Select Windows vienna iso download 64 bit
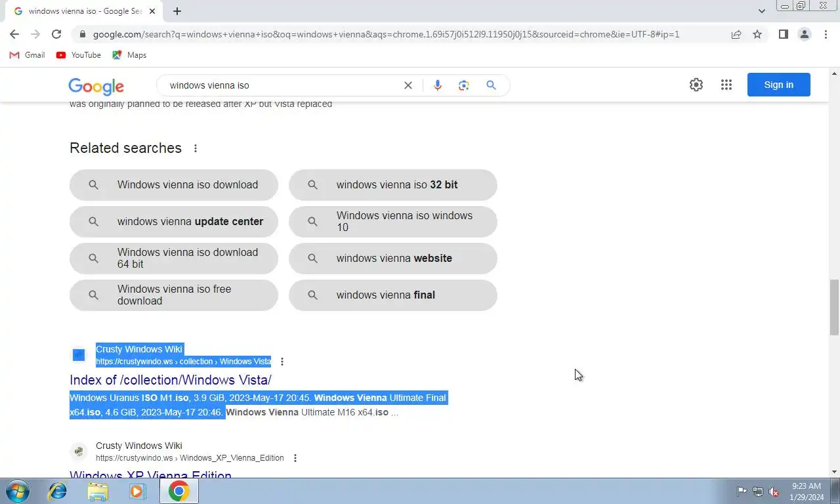The height and width of the screenshot is (504, 840). [174, 259]
